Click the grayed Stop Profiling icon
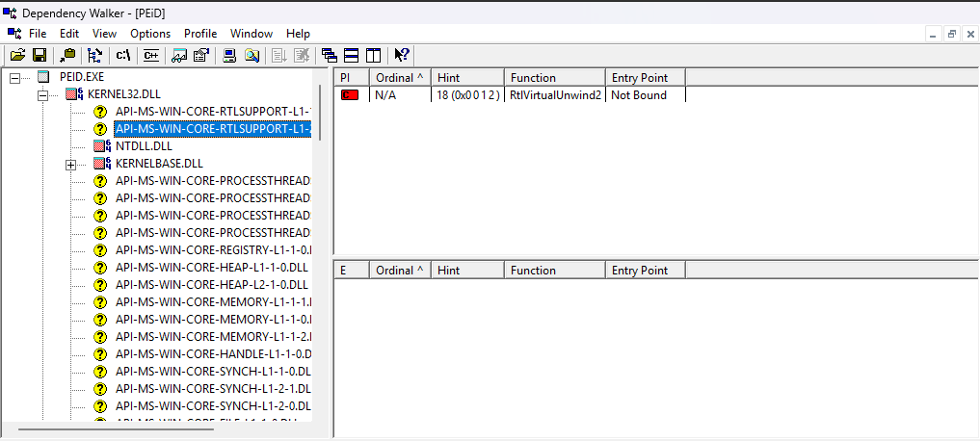 point(302,56)
